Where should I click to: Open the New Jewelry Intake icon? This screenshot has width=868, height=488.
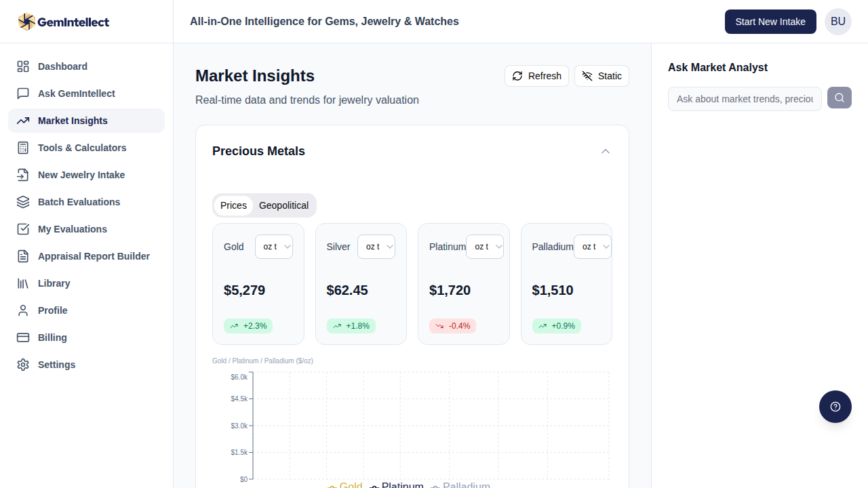(22, 174)
